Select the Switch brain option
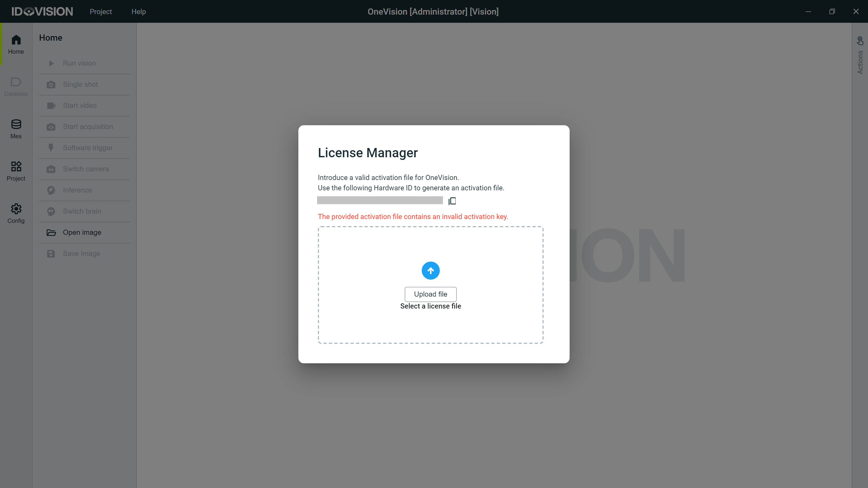The image size is (868, 488). coord(82,211)
